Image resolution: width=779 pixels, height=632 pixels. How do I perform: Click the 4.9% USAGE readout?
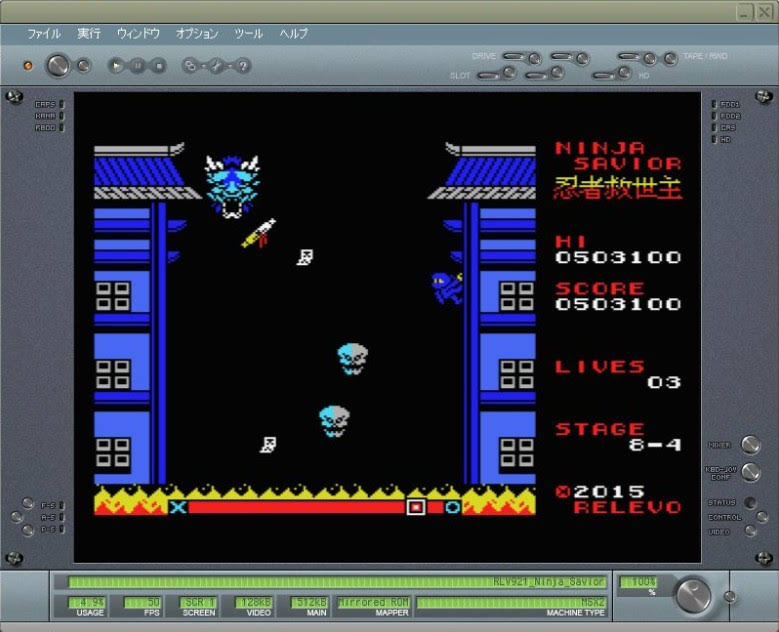(86, 602)
